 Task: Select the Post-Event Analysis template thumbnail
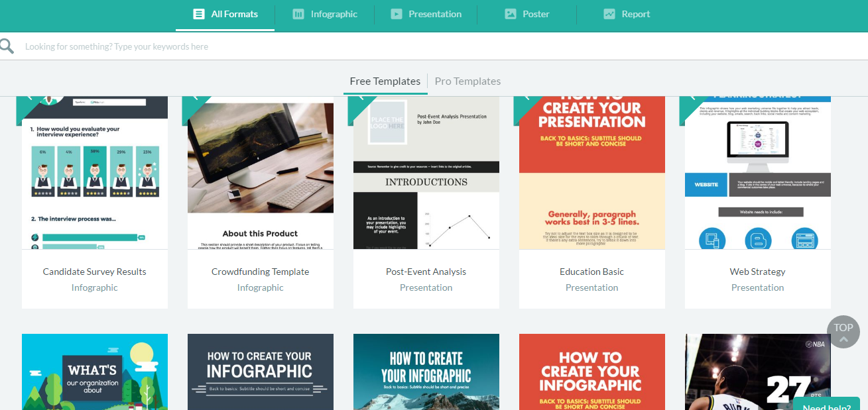click(x=426, y=173)
